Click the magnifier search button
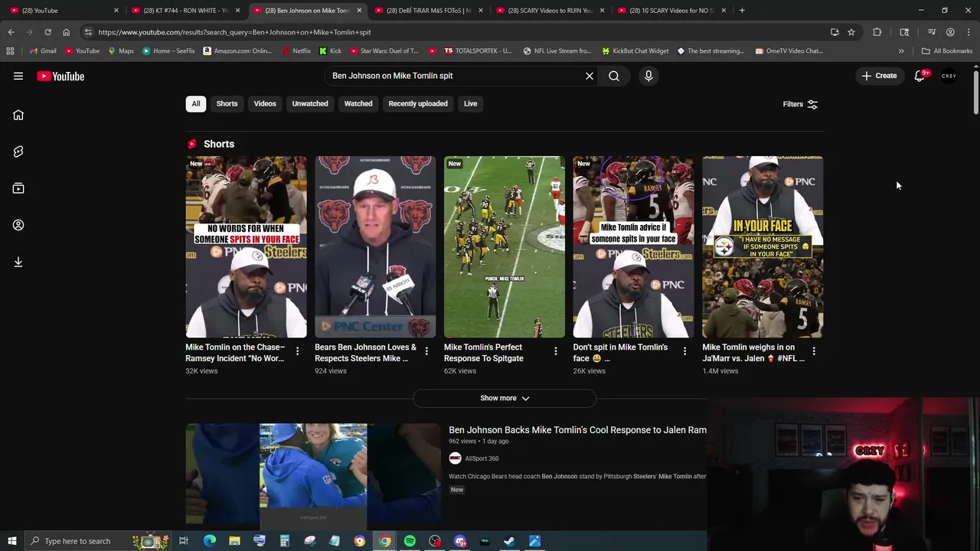 click(x=614, y=76)
